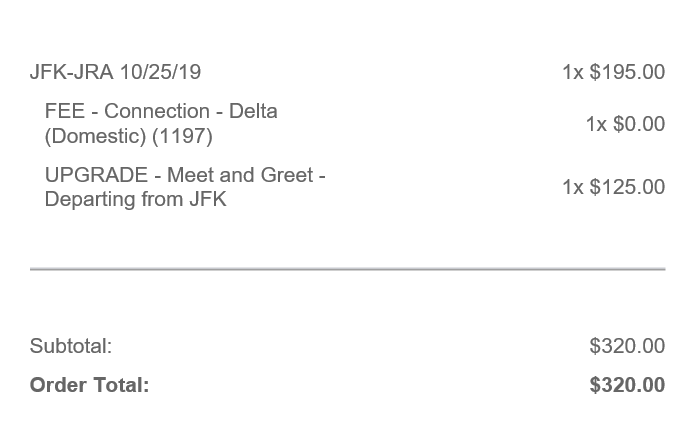Click the Departing from JFK line

click(x=135, y=199)
